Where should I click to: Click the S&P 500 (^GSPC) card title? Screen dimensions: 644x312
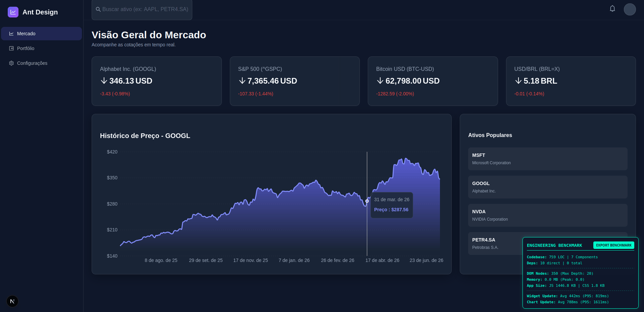pyautogui.click(x=260, y=69)
